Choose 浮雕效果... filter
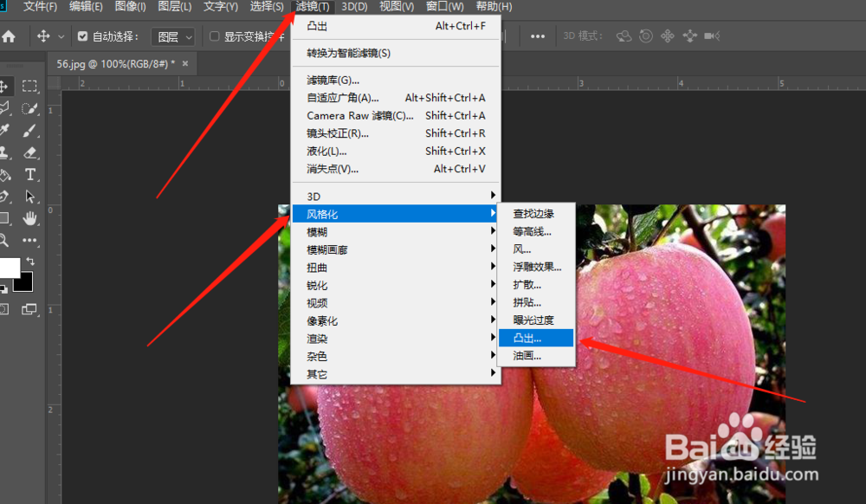Image resolution: width=866 pixels, height=504 pixels. click(x=536, y=267)
